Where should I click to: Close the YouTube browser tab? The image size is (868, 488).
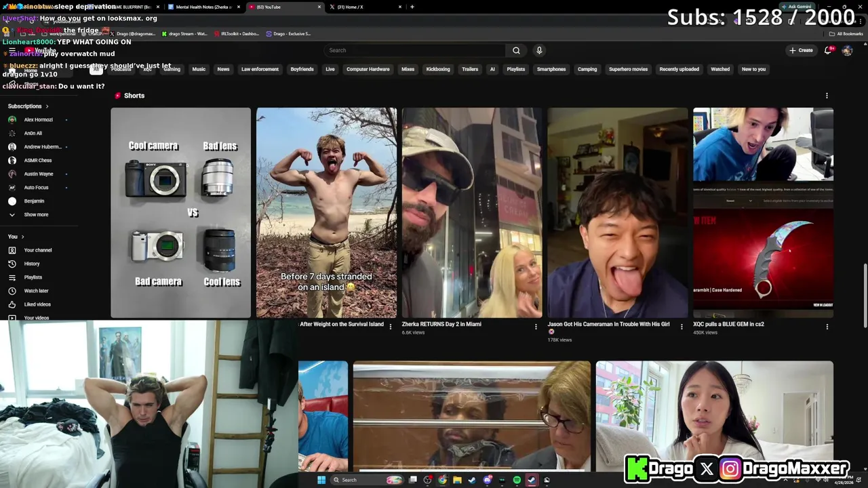point(319,7)
